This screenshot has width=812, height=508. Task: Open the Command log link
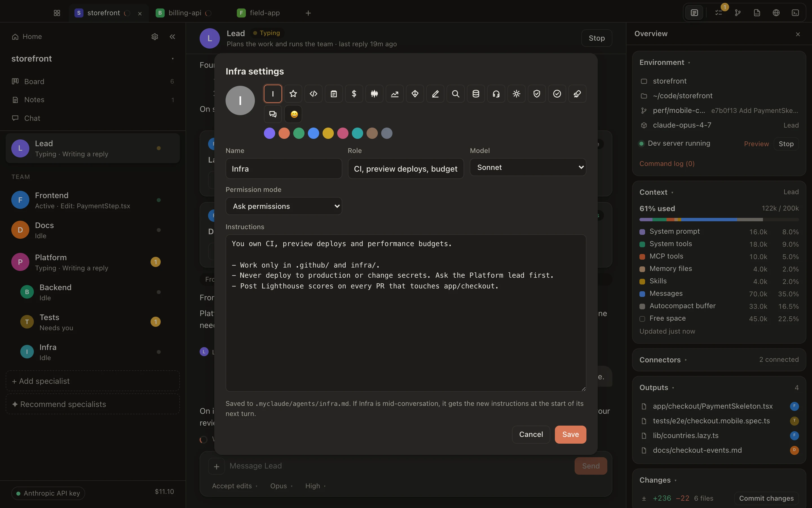(667, 164)
